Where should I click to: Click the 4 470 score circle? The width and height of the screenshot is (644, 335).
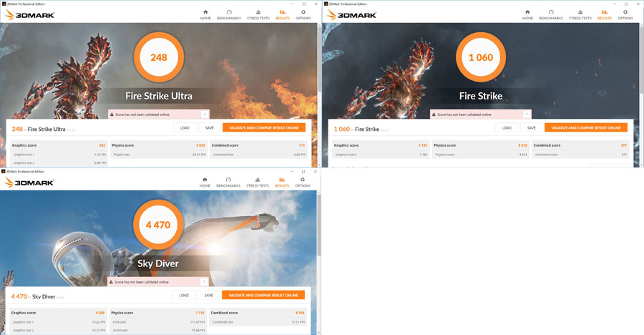click(158, 225)
